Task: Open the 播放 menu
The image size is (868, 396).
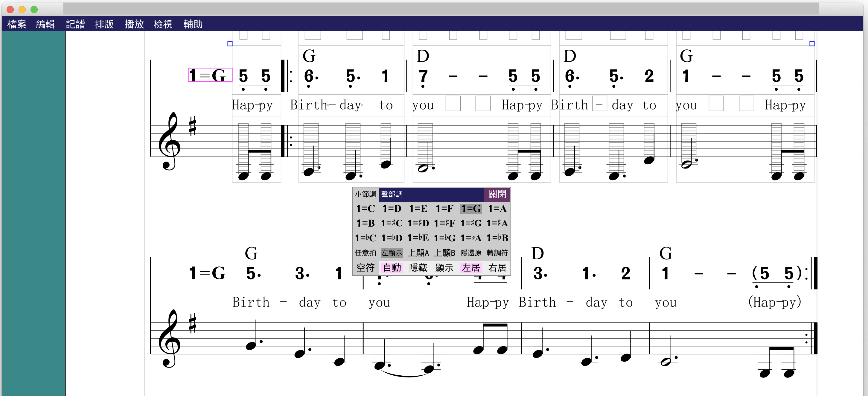Action: pos(134,24)
